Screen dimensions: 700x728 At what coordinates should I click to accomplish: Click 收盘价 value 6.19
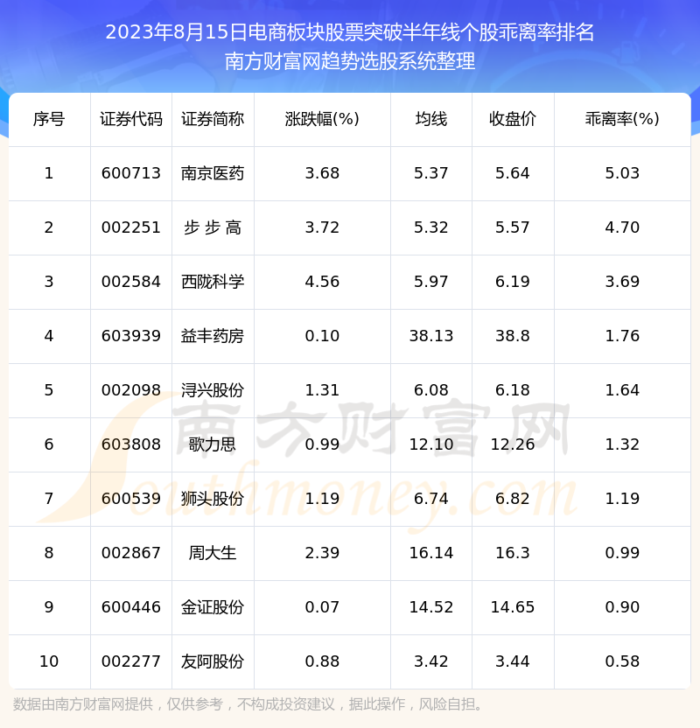pos(513,282)
